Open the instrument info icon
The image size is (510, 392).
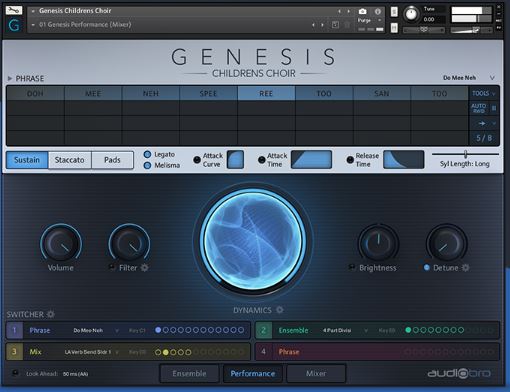point(378,12)
